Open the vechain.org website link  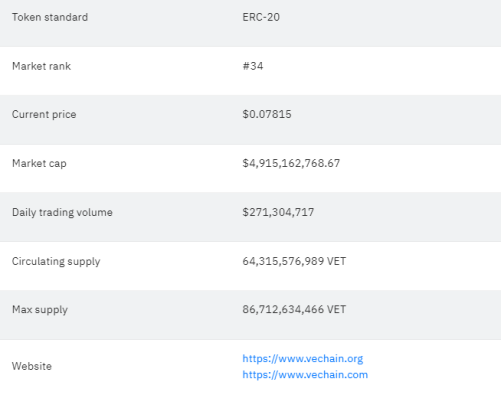[x=303, y=359]
